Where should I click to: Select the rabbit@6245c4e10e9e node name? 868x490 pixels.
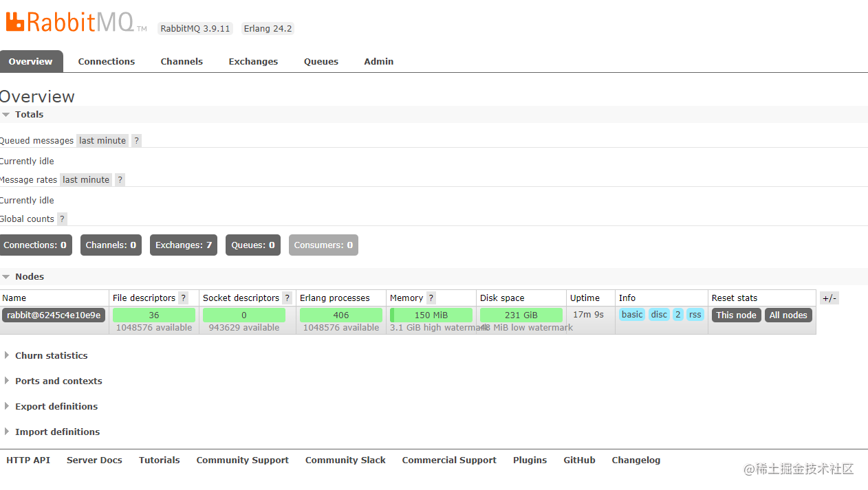click(53, 314)
